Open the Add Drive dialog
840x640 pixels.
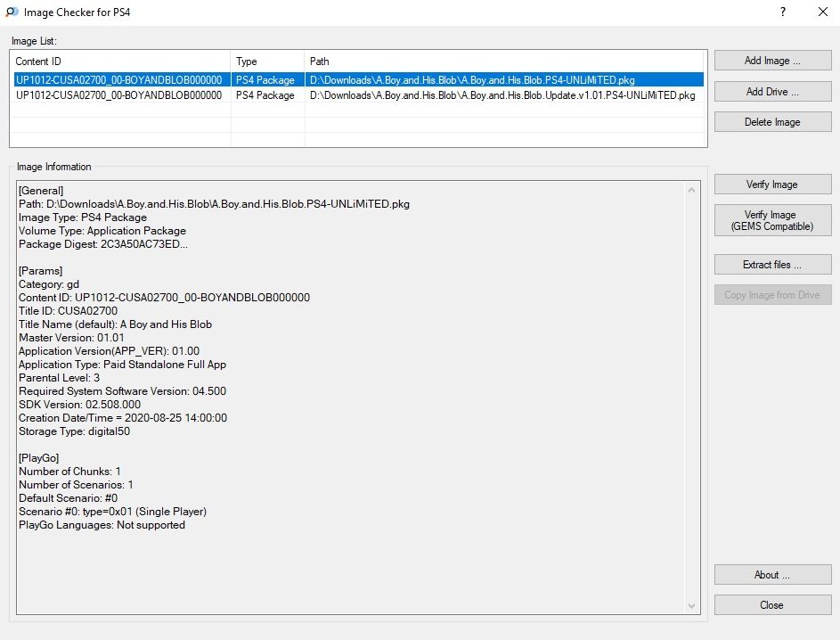(x=772, y=92)
